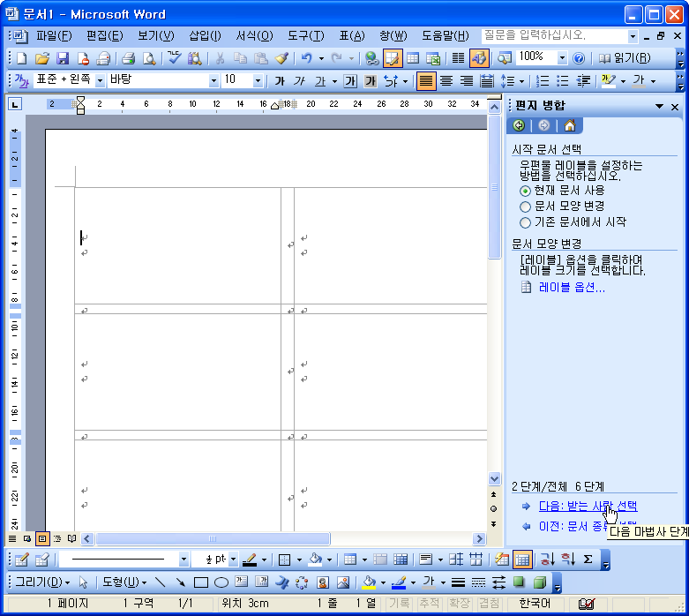This screenshot has width=689, height=616.
Task: Open the 표(A) menu
Action: click(x=352, y=35)
